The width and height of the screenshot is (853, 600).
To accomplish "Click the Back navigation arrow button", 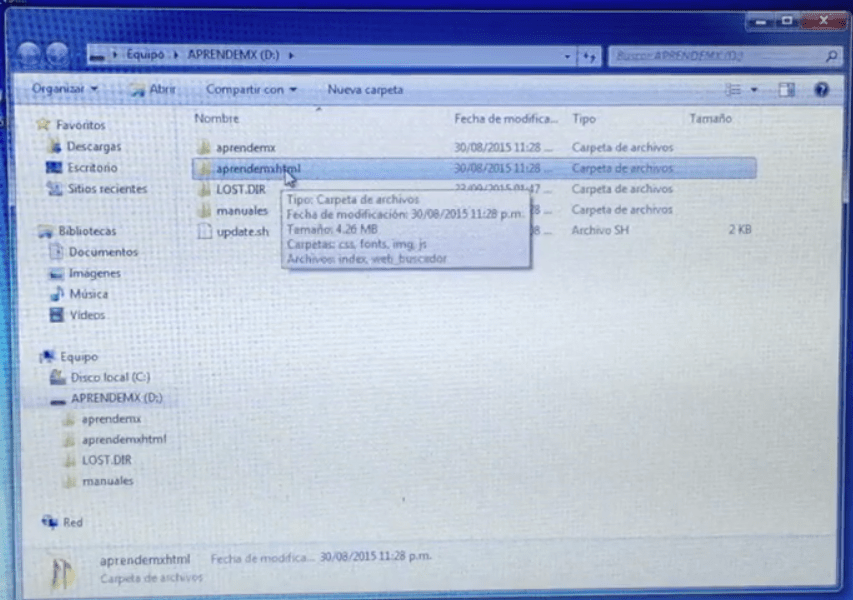I will [x=30, y=56].
